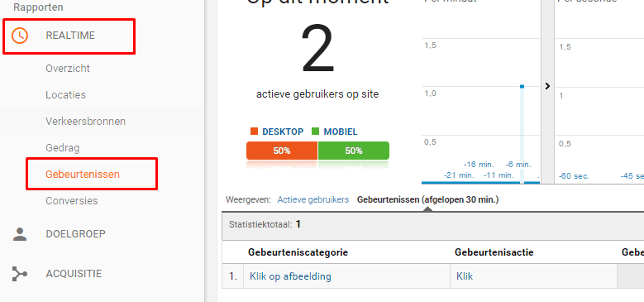
Task: Click the Doelgroep person icon
Action: [x=20, y=234]
